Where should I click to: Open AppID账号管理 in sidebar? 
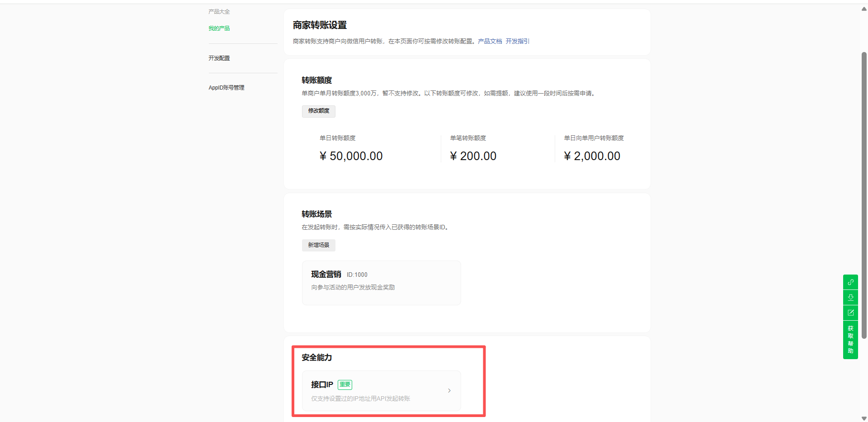[x=226, y=88]
